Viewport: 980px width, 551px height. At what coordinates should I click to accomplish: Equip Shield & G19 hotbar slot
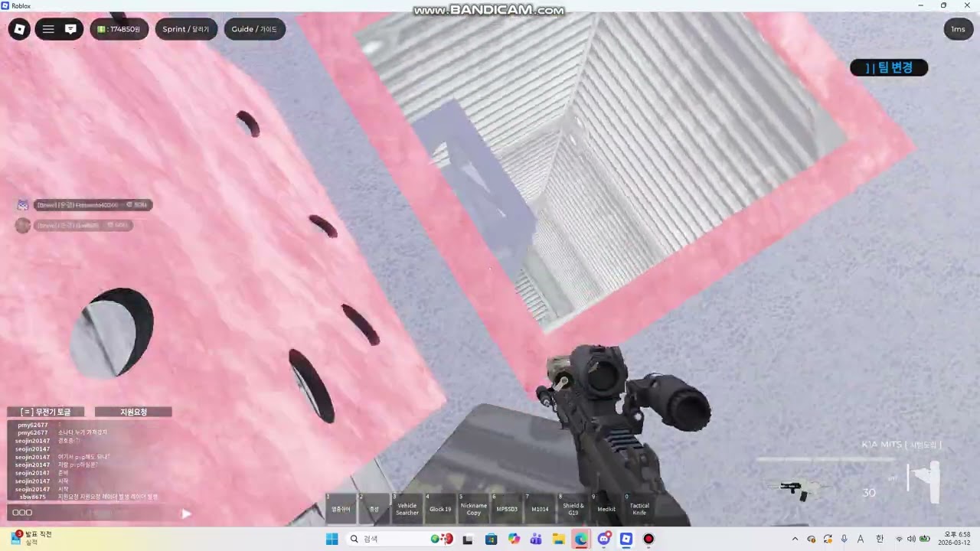[x=573, y=508]
